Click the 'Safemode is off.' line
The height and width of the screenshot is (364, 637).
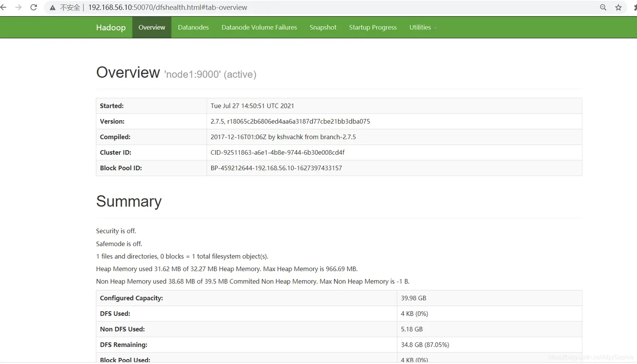click(119, 243)
